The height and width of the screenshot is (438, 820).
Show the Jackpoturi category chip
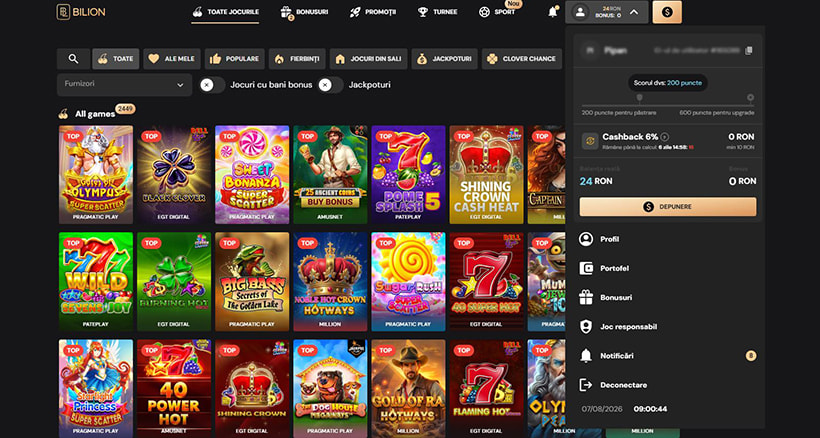tap(445, 59)
